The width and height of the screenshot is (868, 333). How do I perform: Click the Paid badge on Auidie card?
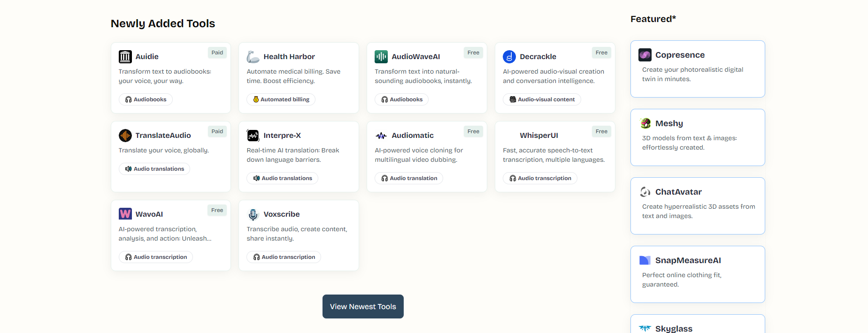point(217,53)
